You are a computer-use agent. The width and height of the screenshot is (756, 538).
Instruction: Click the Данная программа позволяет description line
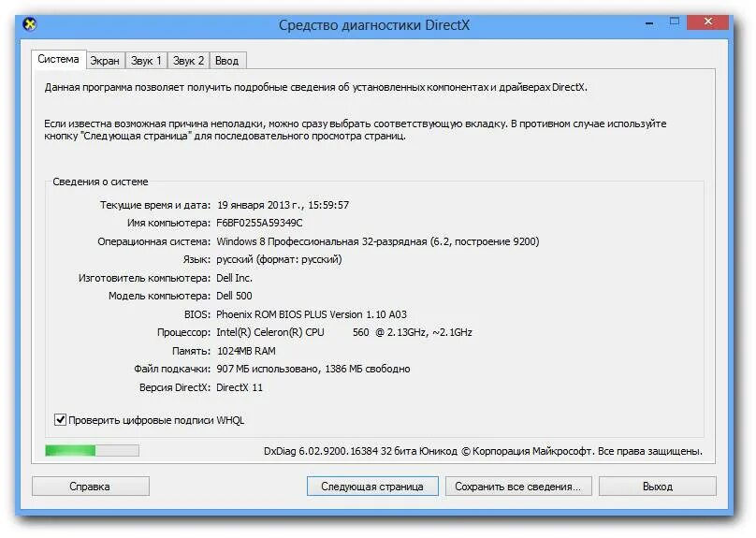[316, 87]
